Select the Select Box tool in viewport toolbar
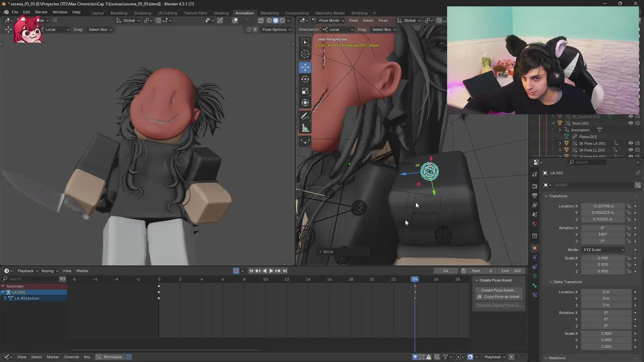 [305, 42]
